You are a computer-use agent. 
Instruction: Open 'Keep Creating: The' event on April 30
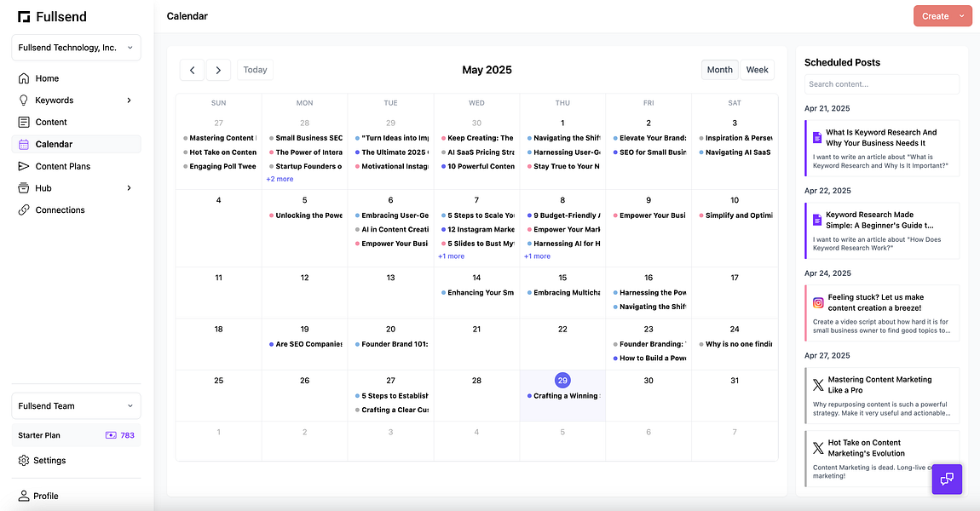(477, 138)
